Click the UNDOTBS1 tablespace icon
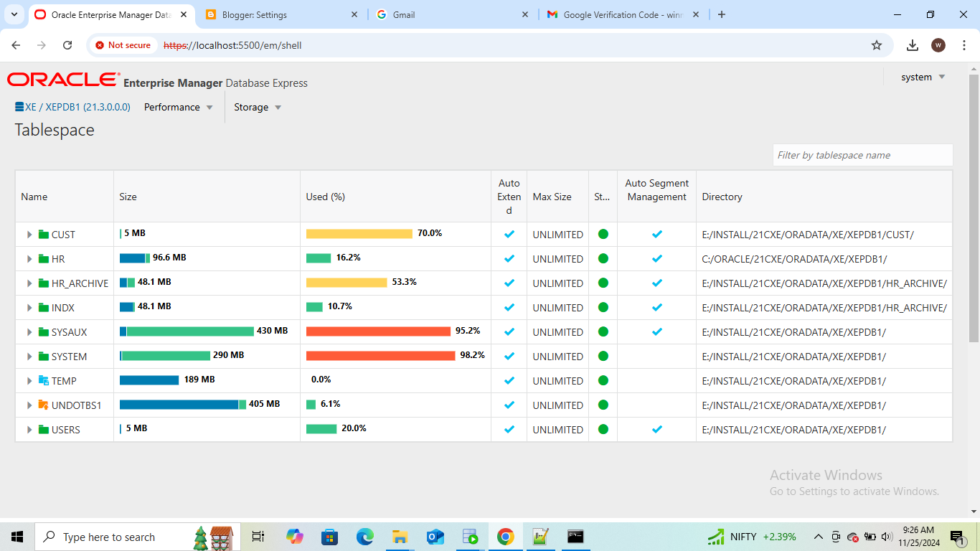Viewport: 980px width, 551px height. [x=43, y=405]
